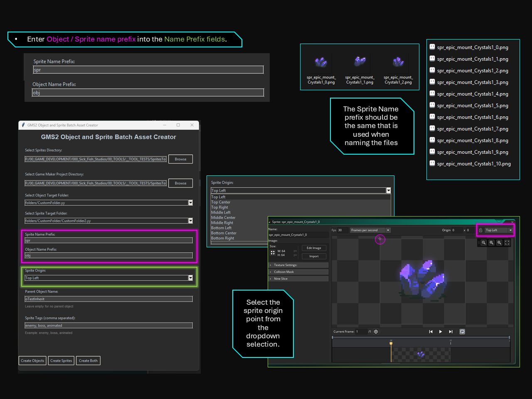Open the Top Left origin preset dropdown in the sprite editor

coord(510,230)
